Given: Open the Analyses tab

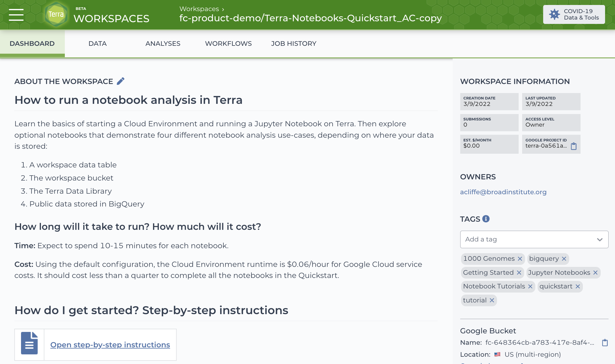Looking at the screenshot, I should coord(163,43).
